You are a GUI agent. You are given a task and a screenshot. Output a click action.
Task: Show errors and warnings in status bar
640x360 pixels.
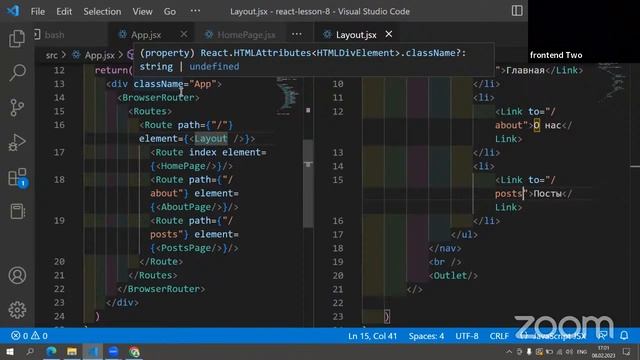click(29, 336)
